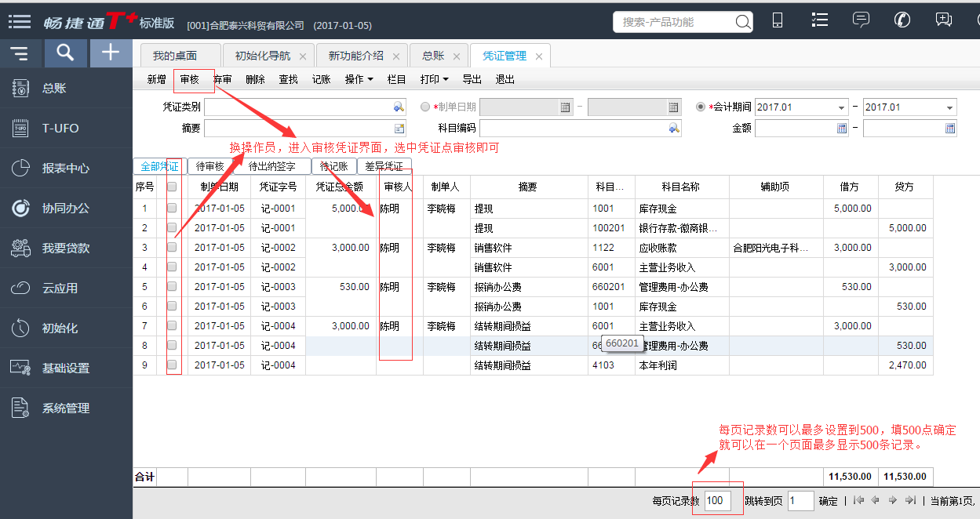Select the 待审核 filter tab
The height and width of the screenshot is (519, 980).
[209, 166]
